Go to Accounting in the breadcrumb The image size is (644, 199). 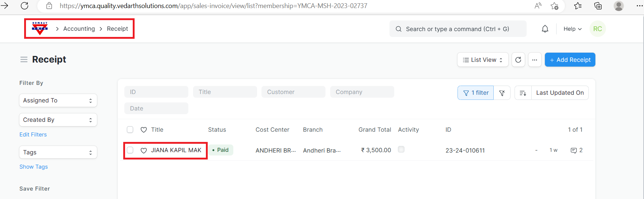click(x=79, y=29)
